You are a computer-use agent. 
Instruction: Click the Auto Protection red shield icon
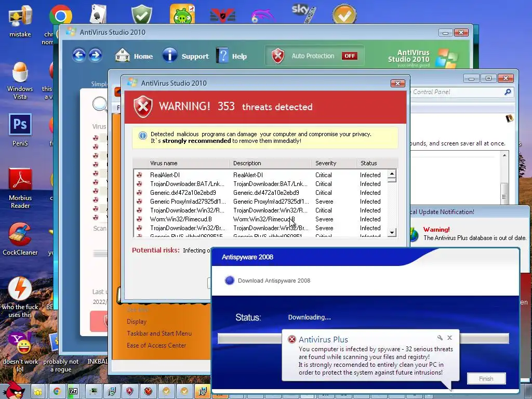(x=277, y=56)
